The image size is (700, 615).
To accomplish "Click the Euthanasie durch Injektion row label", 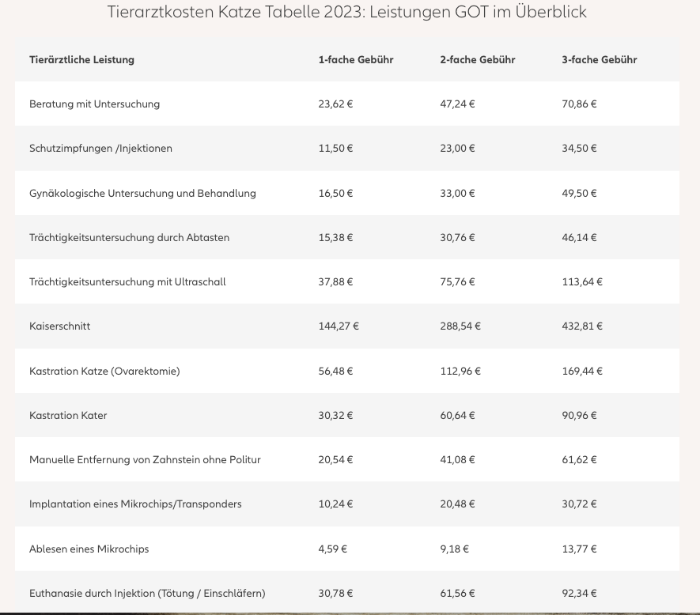I will tap(147, 594).
